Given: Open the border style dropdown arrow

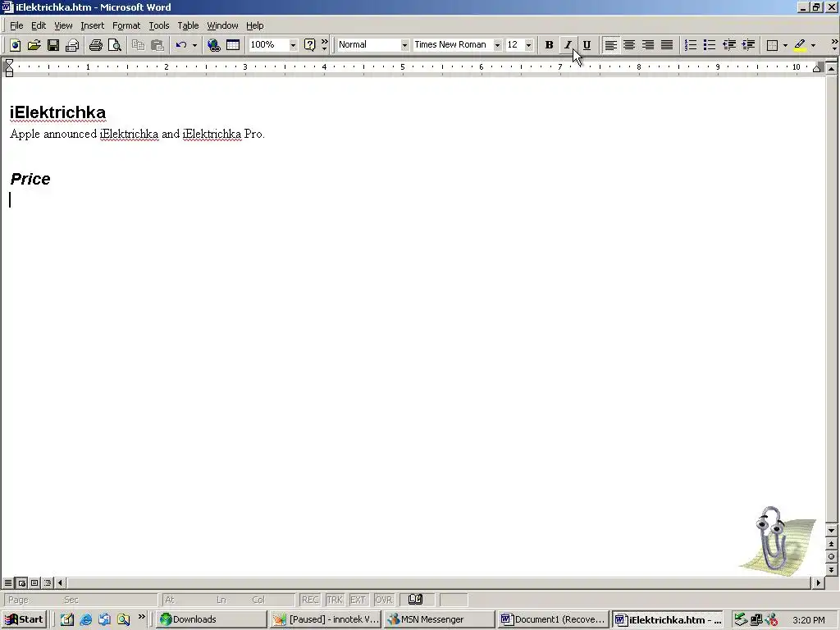Looking at the screenshot, I should (x=785, y=45).
